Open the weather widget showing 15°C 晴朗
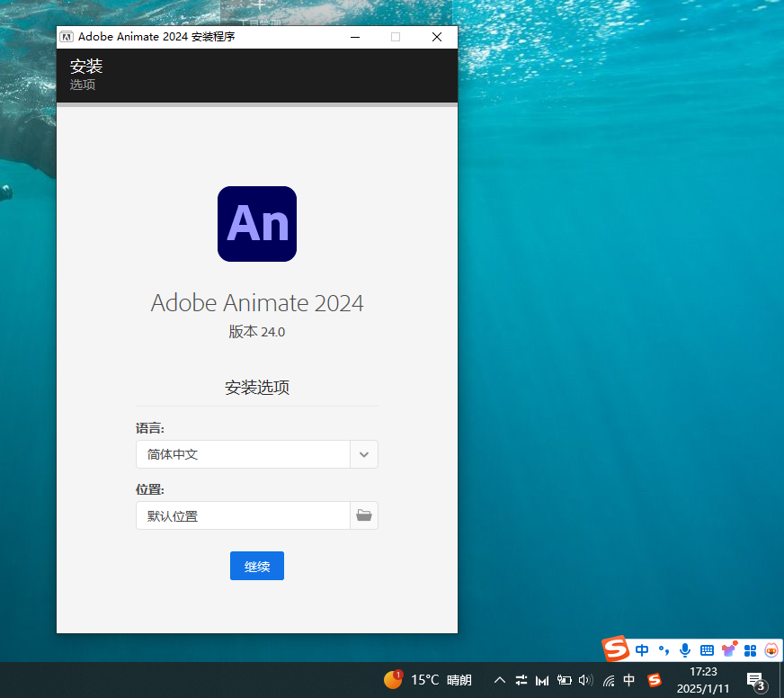The image size is (784, 698). [428, 679]
